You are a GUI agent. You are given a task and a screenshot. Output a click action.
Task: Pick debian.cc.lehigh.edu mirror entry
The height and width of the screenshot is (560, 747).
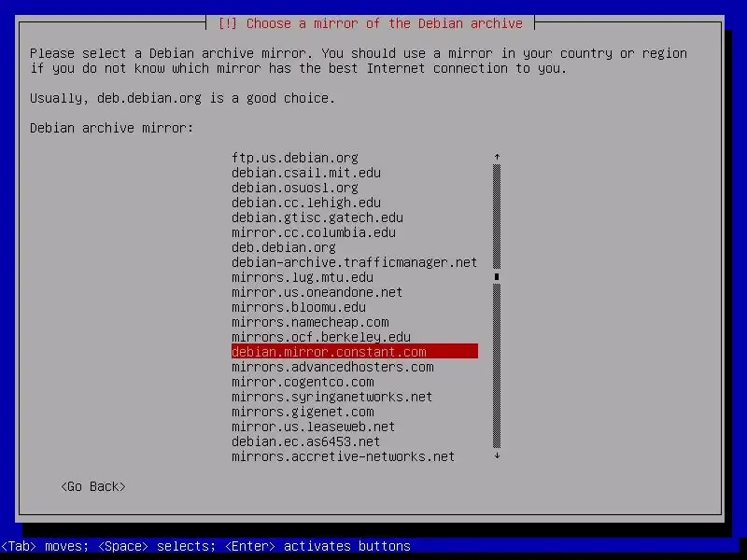click(306, 203)
